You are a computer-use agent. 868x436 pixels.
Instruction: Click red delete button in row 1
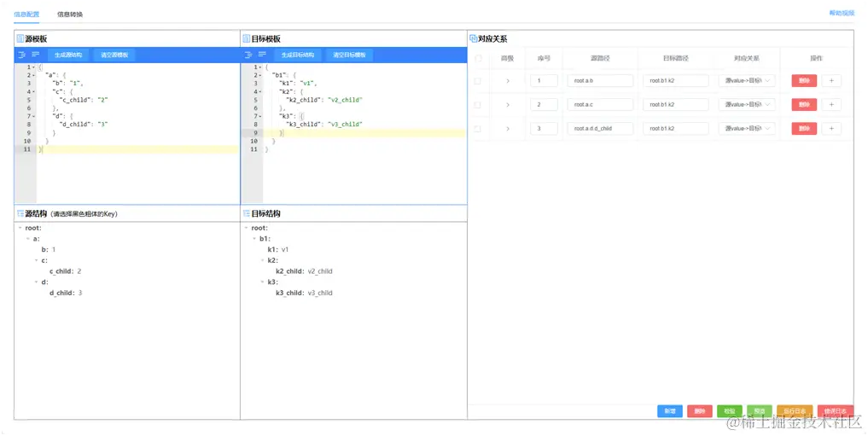pyautogui.click(x=804, y=81)
